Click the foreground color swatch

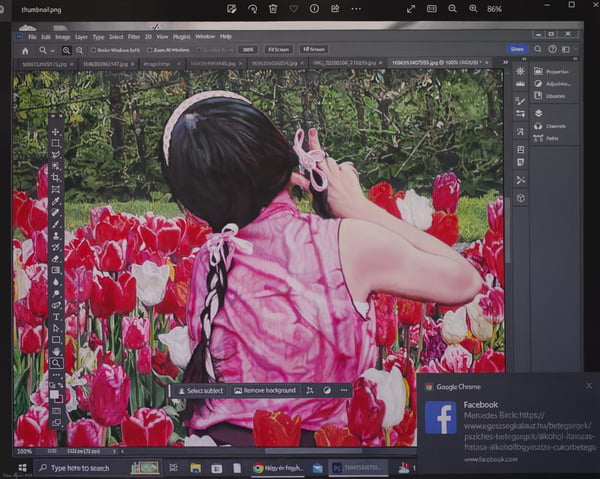coord(54,394)
